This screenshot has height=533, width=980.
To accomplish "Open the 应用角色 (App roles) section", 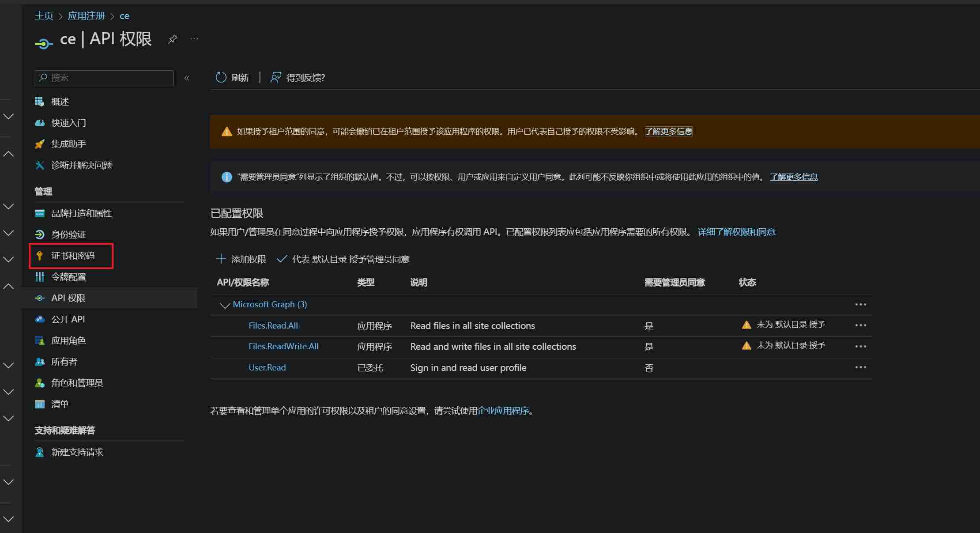I will click(x=70, y=340).
